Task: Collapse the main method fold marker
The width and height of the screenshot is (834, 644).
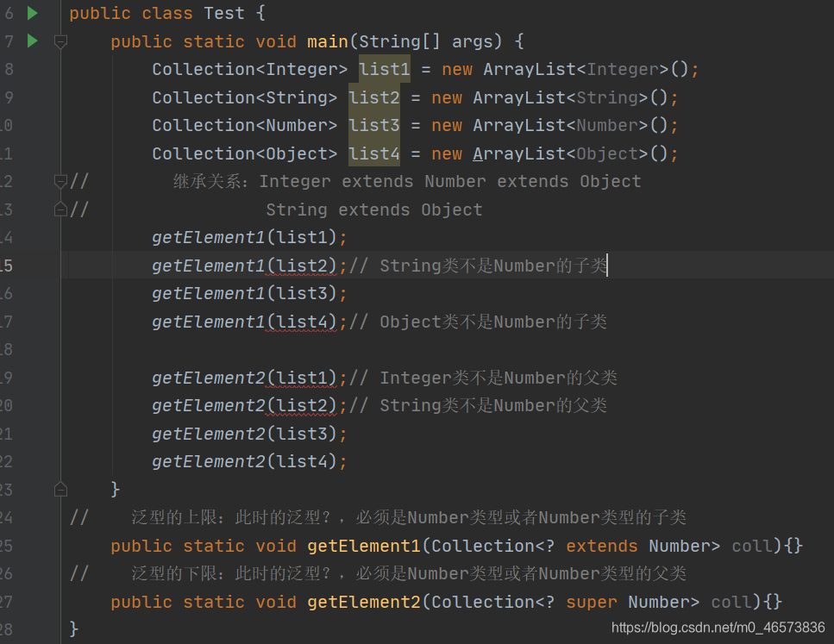Action: tap(60, 41)
